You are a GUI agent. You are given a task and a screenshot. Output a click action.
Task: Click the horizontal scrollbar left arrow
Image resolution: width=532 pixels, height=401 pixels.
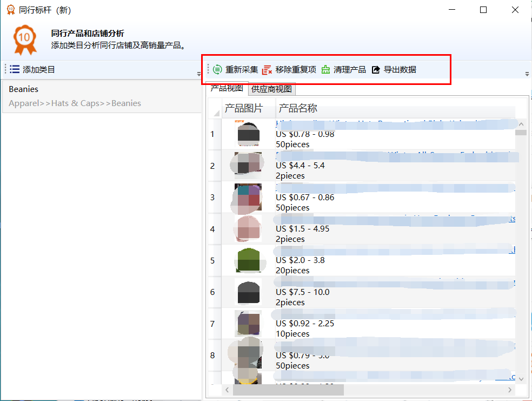(x=227, y=390)
